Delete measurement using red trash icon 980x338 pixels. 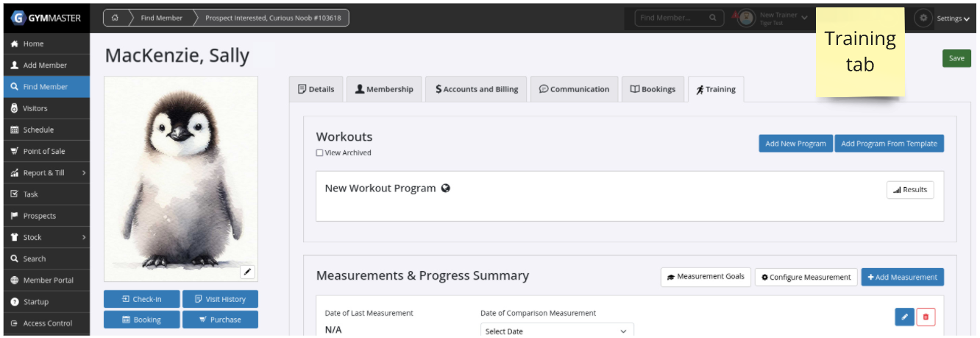926,317
